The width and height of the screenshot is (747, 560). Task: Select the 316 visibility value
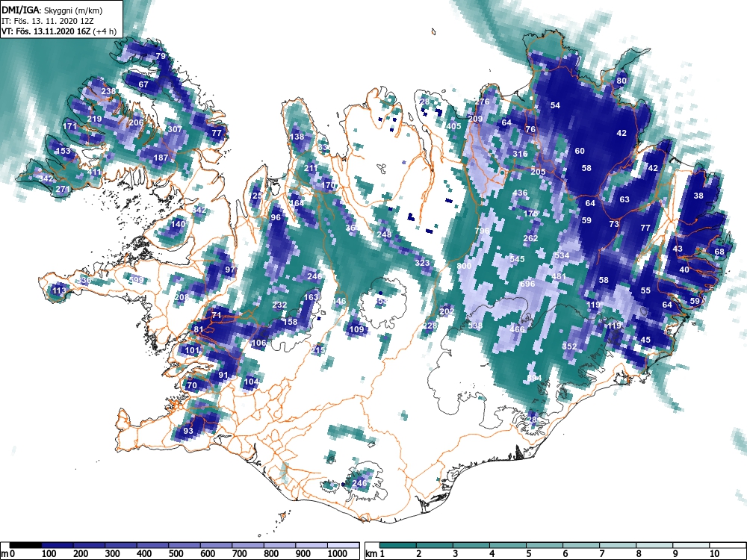(520, 155)
